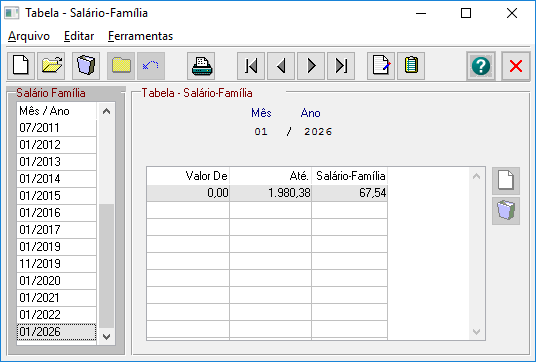Open the Arquivo menu
Screen dimensions: 536x362
point(29,36)
